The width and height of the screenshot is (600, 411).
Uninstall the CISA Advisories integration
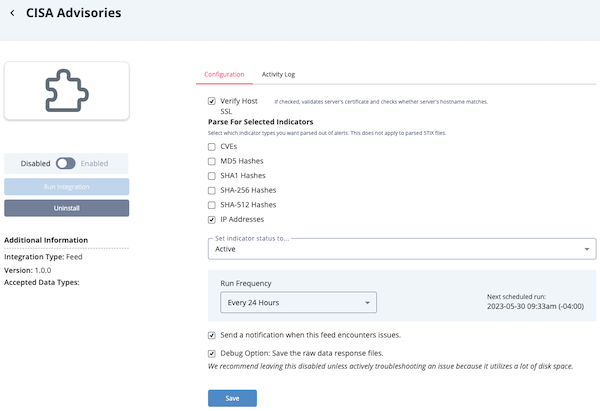67,208
